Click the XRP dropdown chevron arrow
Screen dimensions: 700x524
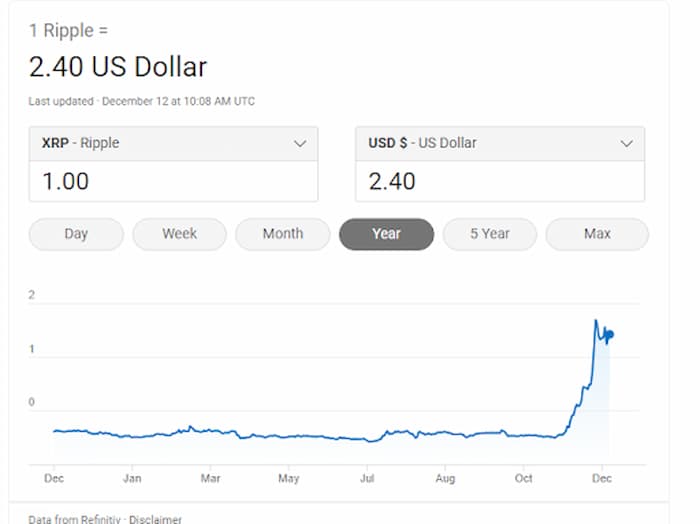(x=299, y=144)
